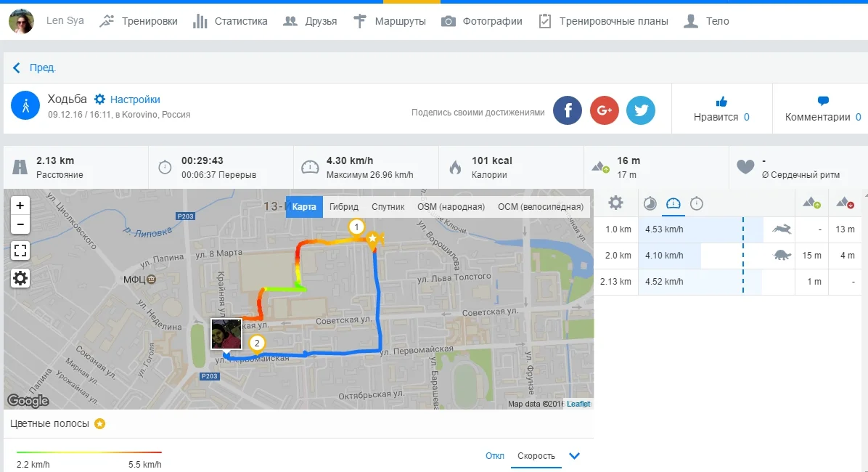Open the Фотографии menu
This screenshot has width=868, height=472.
pyautogui.click(x=482, y=21)
